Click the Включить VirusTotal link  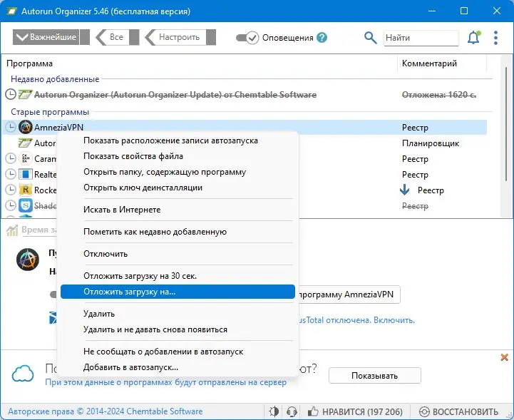point(394,320)
